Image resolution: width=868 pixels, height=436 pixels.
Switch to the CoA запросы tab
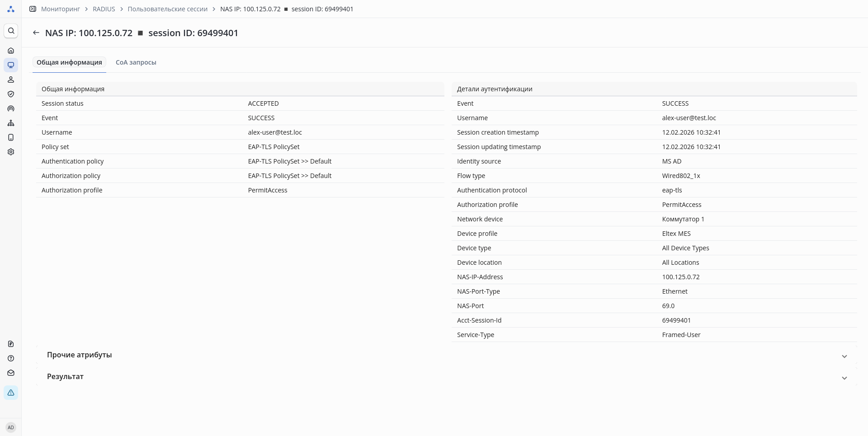tap(136, 62)
